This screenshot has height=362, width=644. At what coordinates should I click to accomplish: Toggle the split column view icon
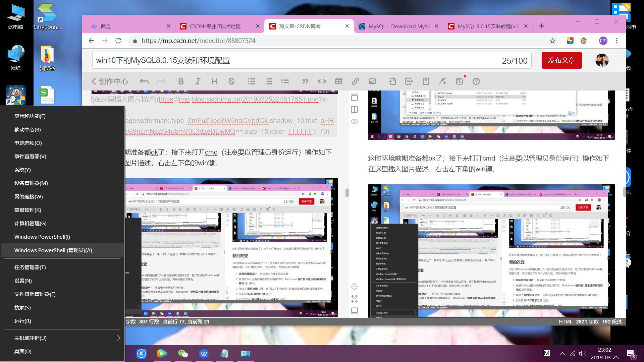coord(354,110)
